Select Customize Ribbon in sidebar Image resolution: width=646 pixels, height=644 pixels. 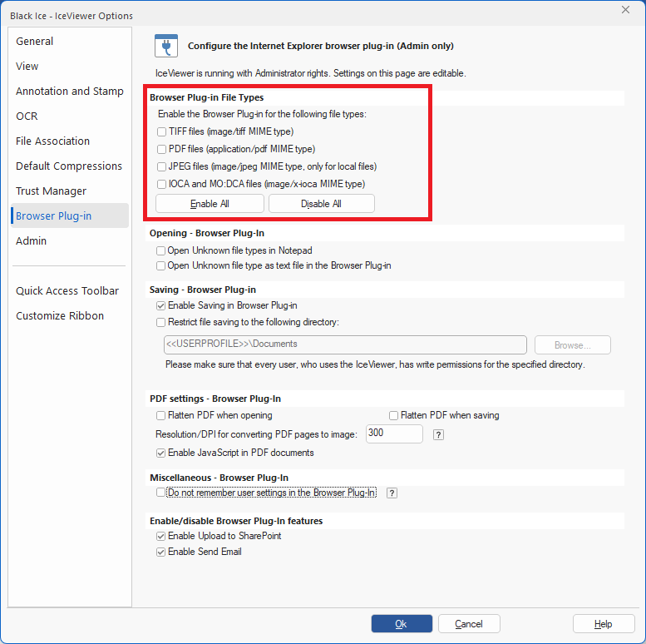coord(60,316)
